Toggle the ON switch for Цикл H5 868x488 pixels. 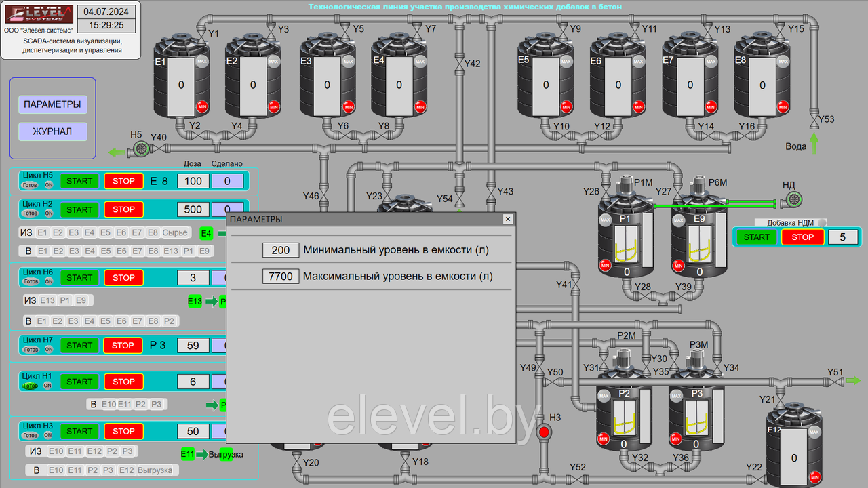(49, 185)
